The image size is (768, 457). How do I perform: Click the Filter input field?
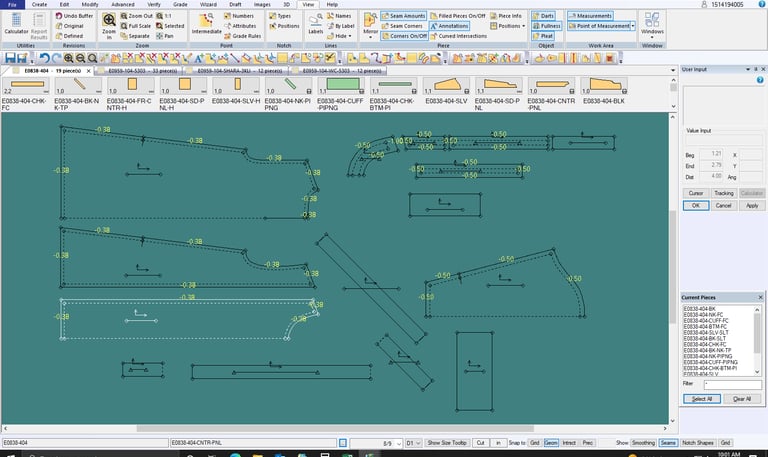[x=732, y=385]
